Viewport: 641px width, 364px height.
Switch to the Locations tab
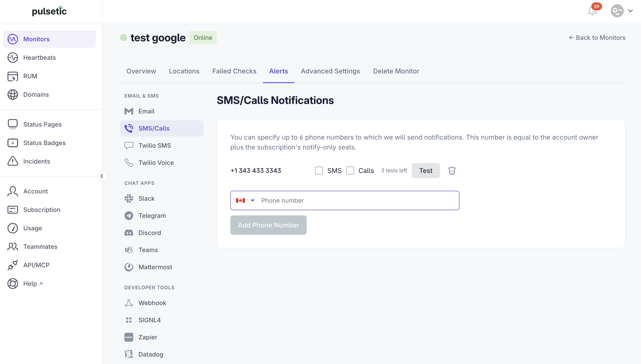[184, 71]
